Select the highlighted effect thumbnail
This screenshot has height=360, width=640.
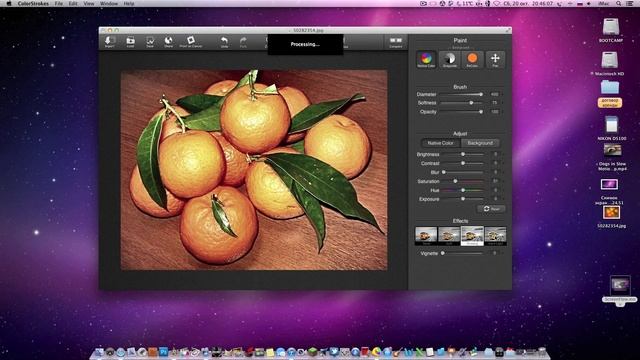[x=472, y=236]
